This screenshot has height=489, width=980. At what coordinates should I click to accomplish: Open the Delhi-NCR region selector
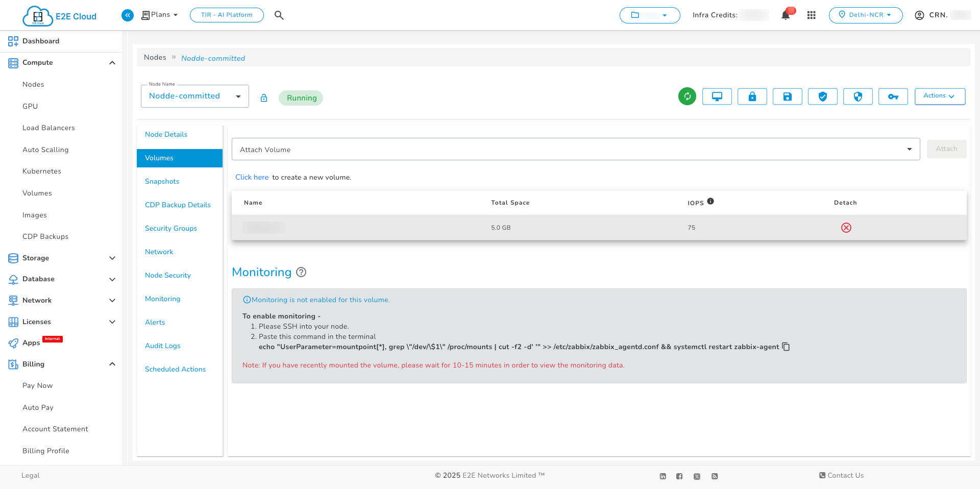point(865,15)
